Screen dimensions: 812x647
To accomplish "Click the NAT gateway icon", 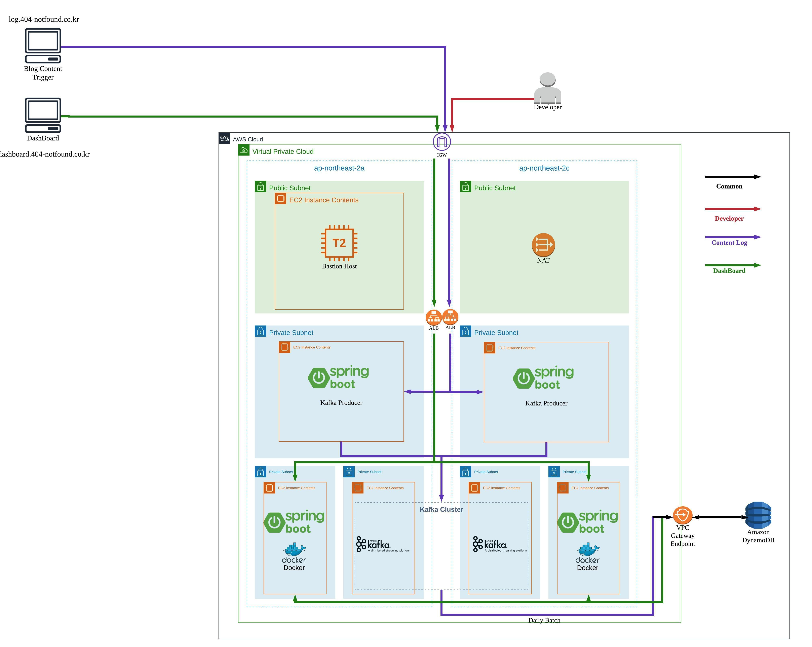I will coord(543,245).
